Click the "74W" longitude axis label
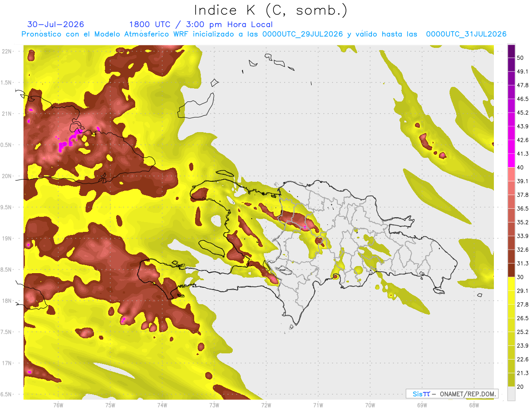Screen dimensions: 532x411 162,405
